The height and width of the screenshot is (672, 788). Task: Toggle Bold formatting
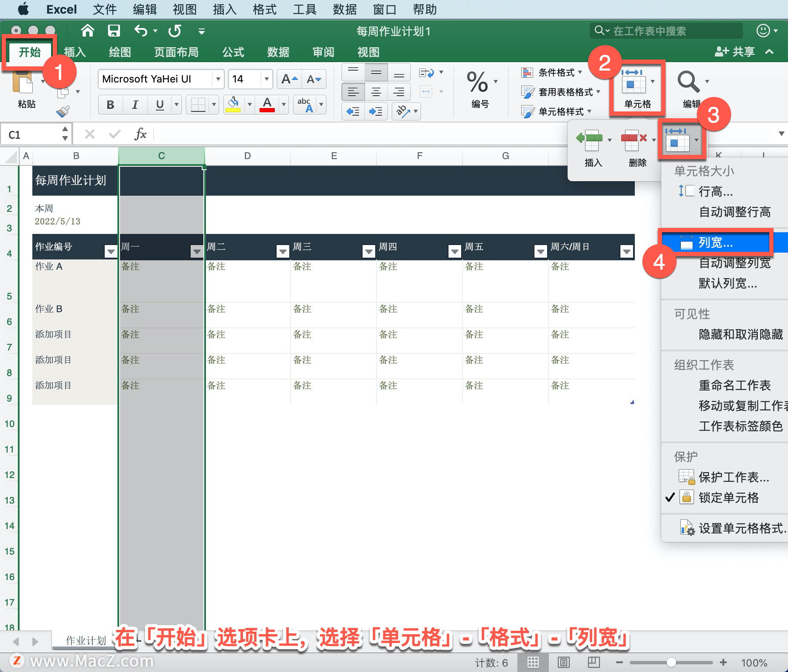[111, 105]
